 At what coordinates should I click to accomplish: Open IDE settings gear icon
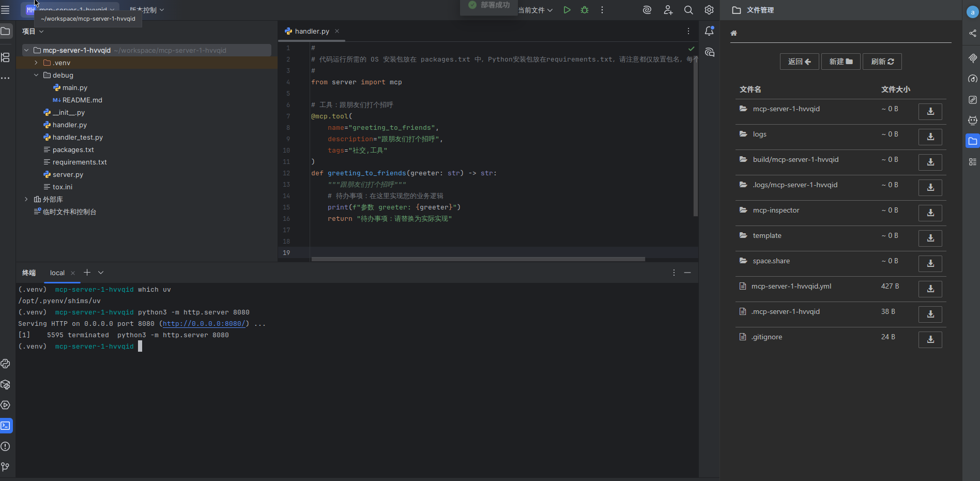[709, 10]
